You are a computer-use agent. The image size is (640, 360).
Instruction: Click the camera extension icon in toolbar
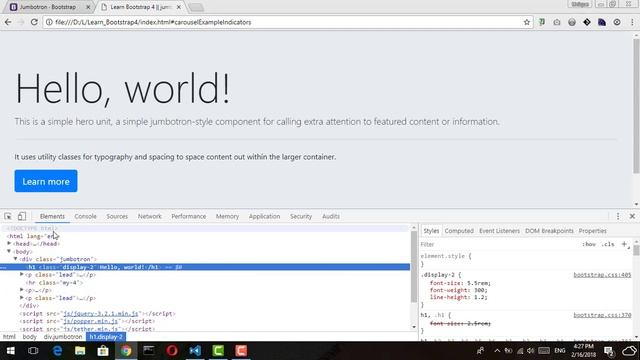click(557, 22)
